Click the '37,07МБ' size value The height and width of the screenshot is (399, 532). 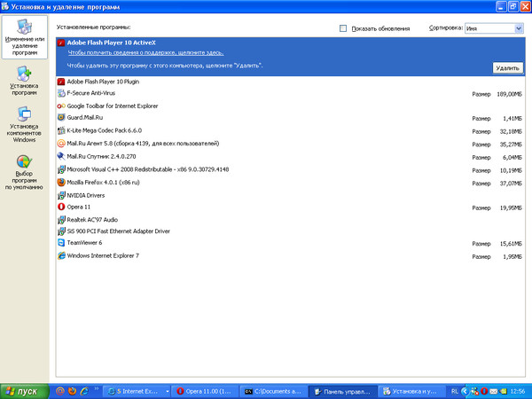[511, 184]
